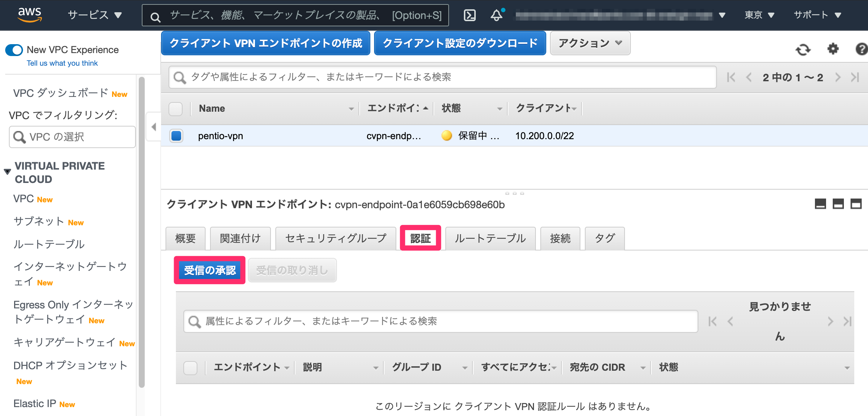Open the table settings gear icon
868x416 pixels.
833,49
